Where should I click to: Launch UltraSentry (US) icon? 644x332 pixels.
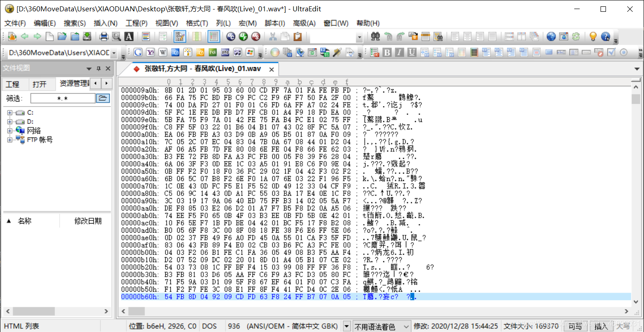click(x=256, y=37)
